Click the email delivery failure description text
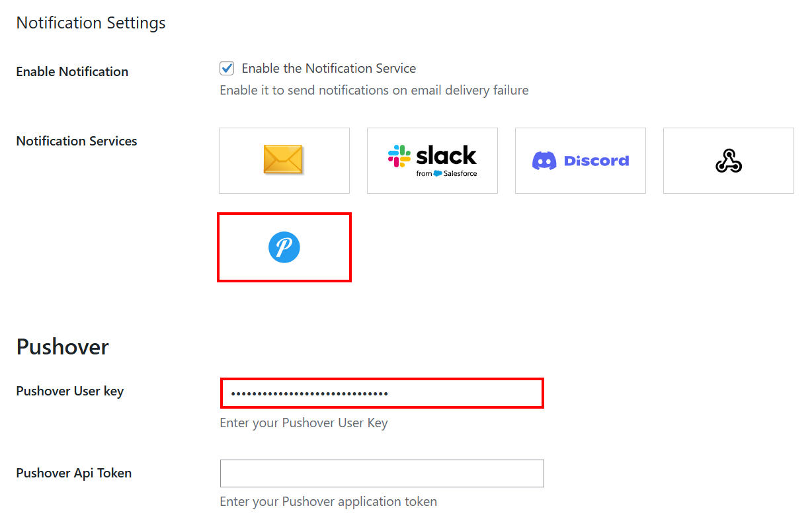Viewport: 812px width, 531px height. pyautogui.click(x=374, y=90)
